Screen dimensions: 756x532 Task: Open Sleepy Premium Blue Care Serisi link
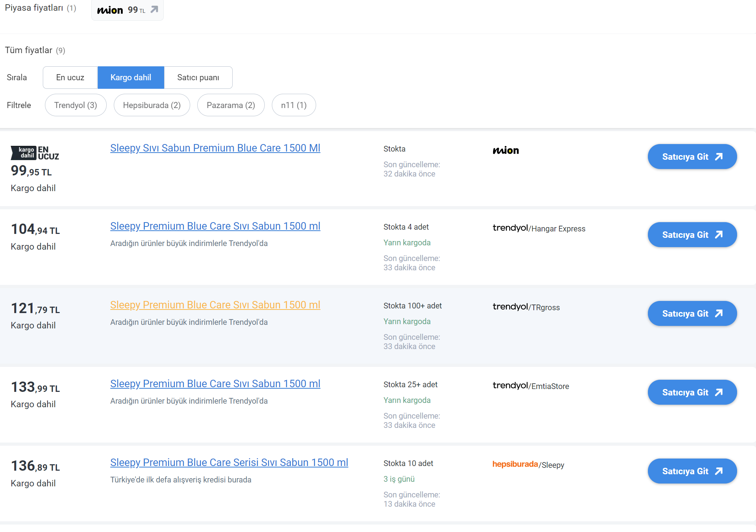click(x=229, y=462)
